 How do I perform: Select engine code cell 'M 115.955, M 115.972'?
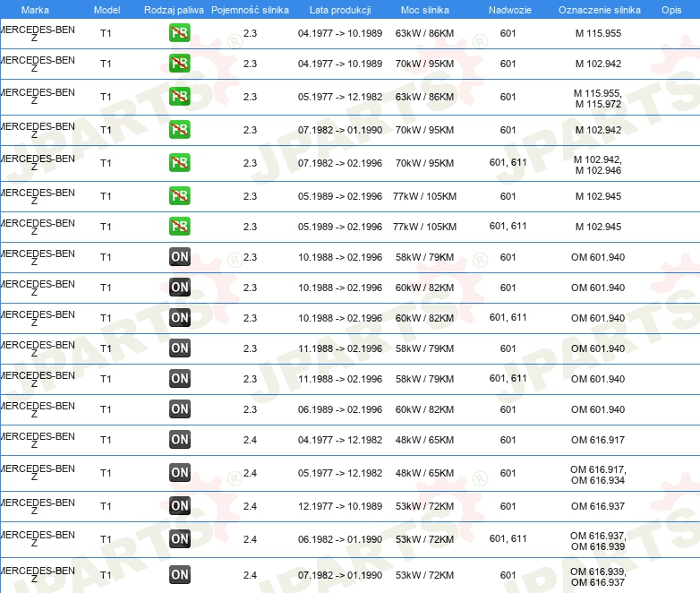[598, 99]
